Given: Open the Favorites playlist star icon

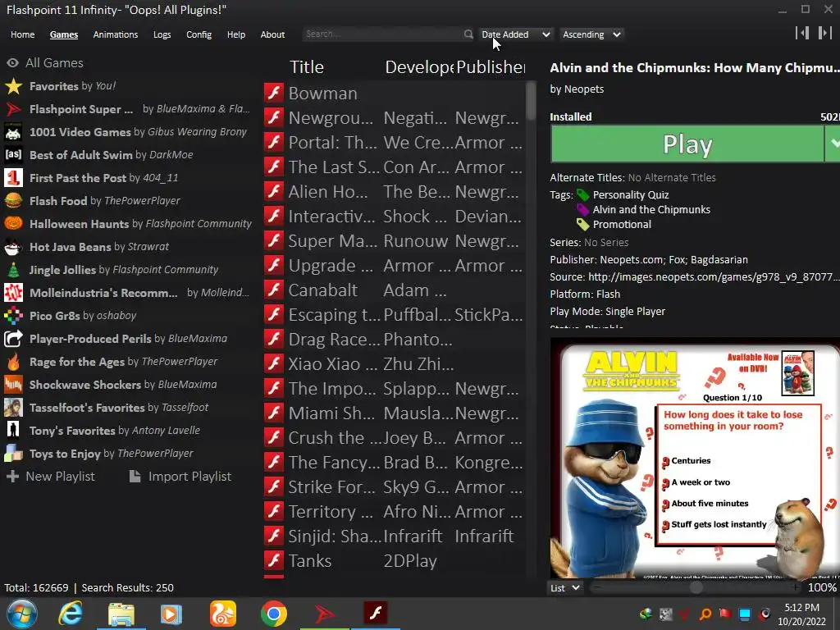Looking at the screenshot, I should tap(13, 85).
